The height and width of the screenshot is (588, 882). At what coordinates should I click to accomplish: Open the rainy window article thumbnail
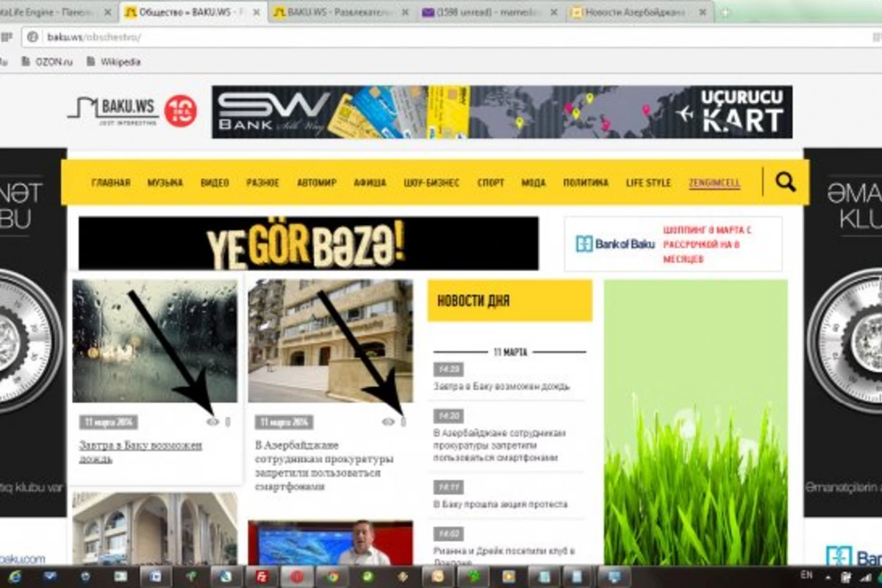154,341
